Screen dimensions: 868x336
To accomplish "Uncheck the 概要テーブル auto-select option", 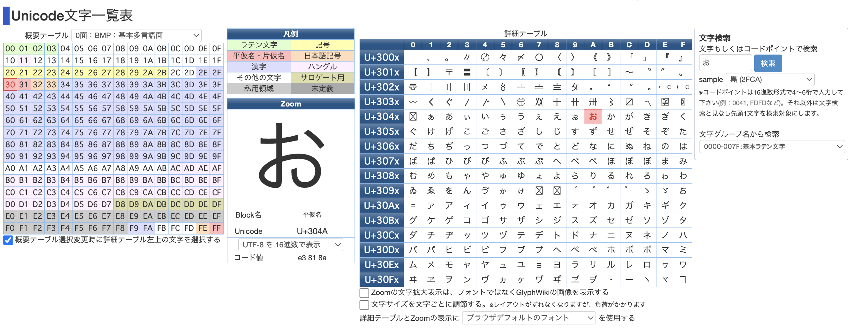I will (8, 240).
